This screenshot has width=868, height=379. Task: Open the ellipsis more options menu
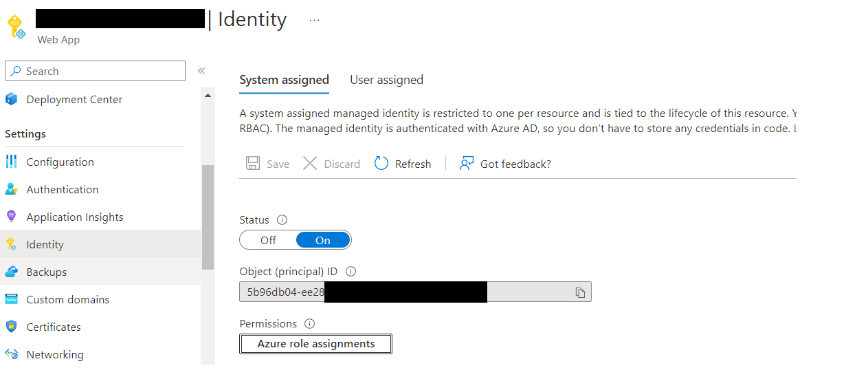click(x=314, y=20)
